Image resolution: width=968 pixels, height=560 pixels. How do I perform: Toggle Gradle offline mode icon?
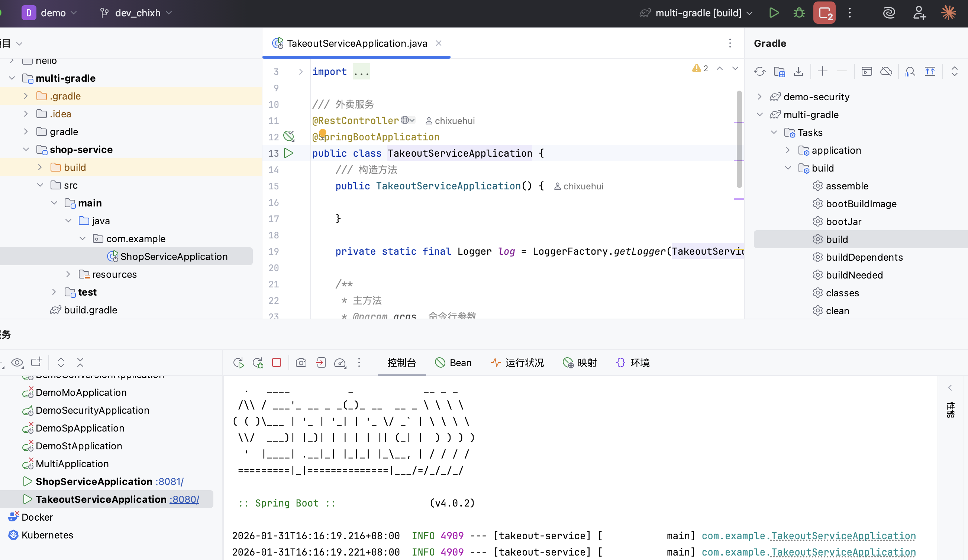(886, 71)
